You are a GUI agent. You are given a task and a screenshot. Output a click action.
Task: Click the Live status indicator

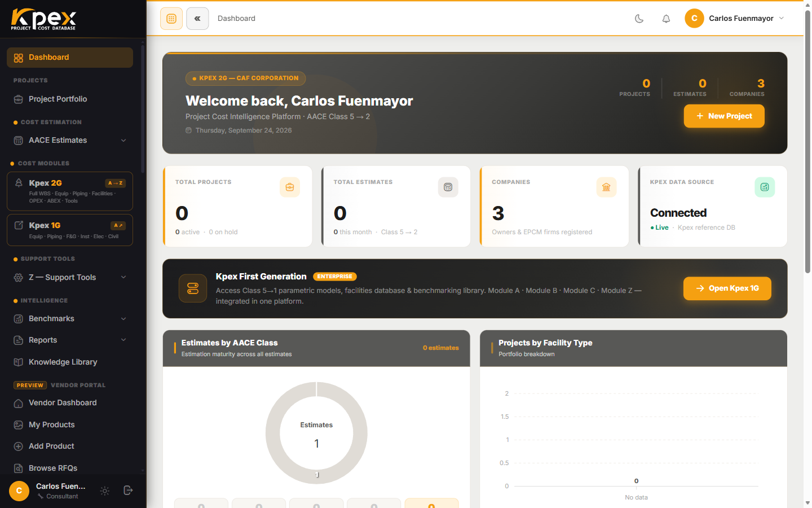(660, 228)
